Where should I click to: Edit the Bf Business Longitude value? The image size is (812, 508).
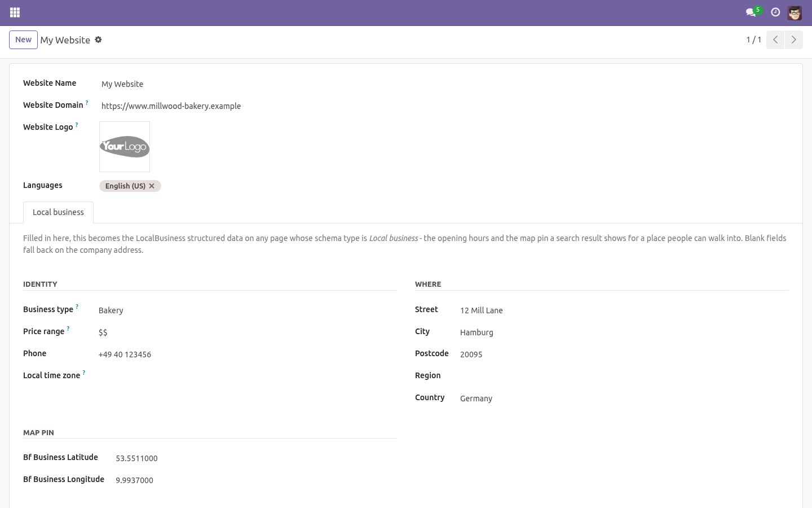[x=255, y=480]
